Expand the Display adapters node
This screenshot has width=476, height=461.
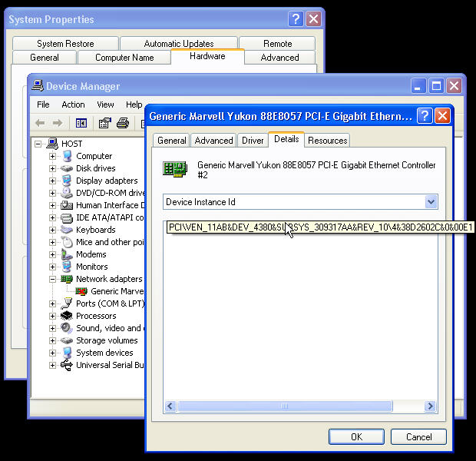pyautogui.click(x=52, y=181)
